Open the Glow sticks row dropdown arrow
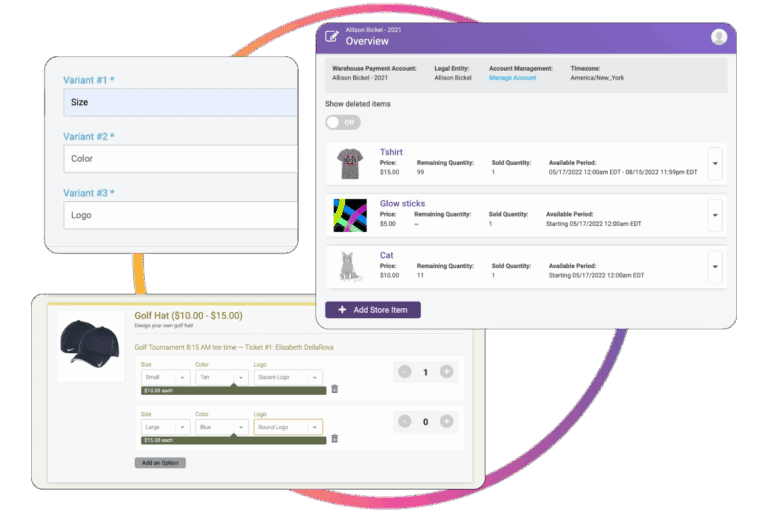The width and height of the screenshot is (768, 512). pyautogui.click(x=714, y=214)
